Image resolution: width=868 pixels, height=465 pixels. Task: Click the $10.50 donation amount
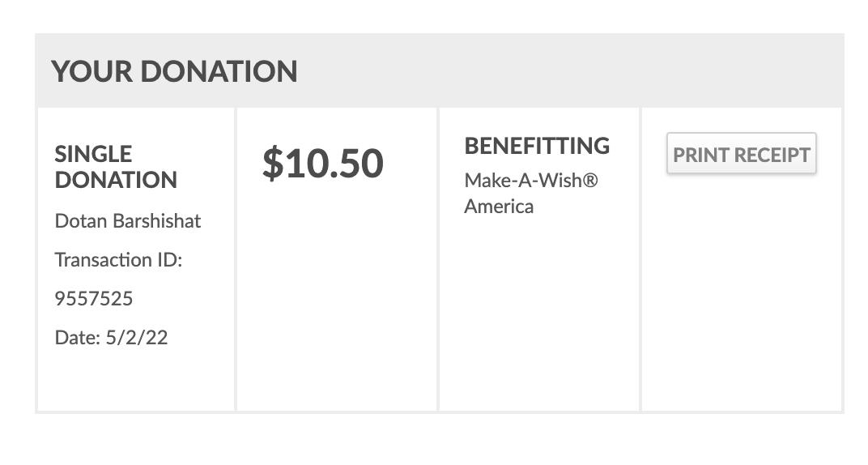322,164
